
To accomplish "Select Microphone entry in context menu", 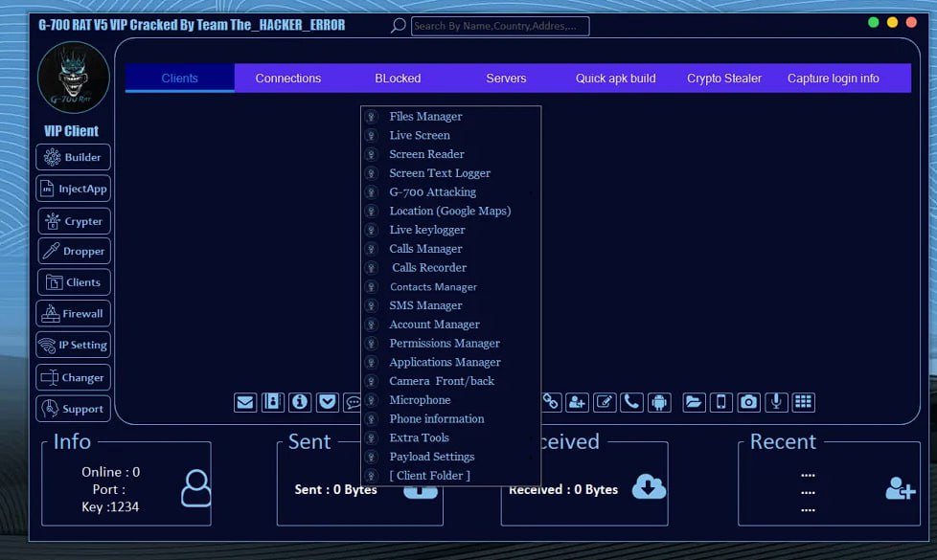I will pos(451,400).
